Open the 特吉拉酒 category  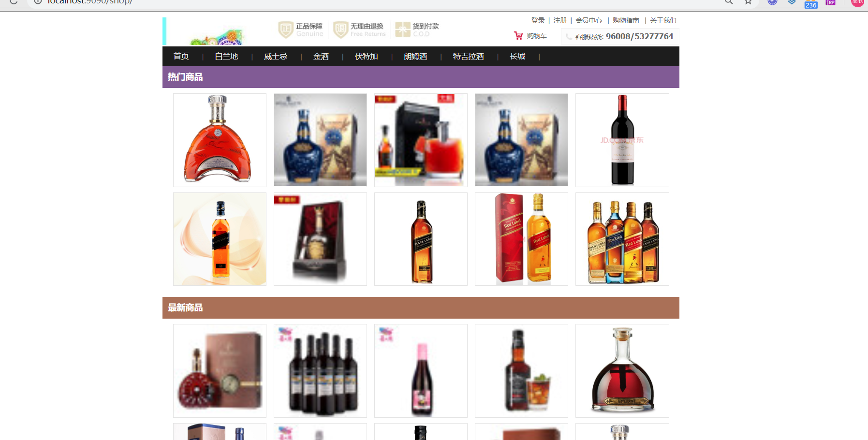(x=469, y=57)
